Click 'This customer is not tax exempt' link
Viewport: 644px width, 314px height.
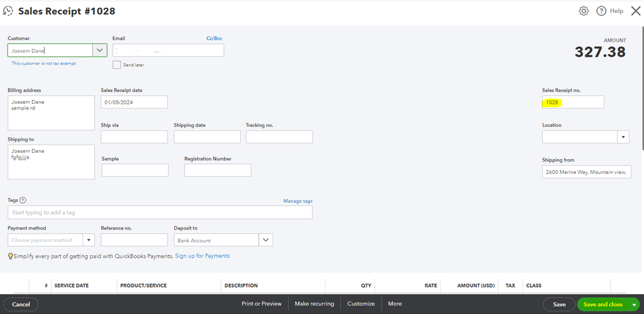[44, 63]
